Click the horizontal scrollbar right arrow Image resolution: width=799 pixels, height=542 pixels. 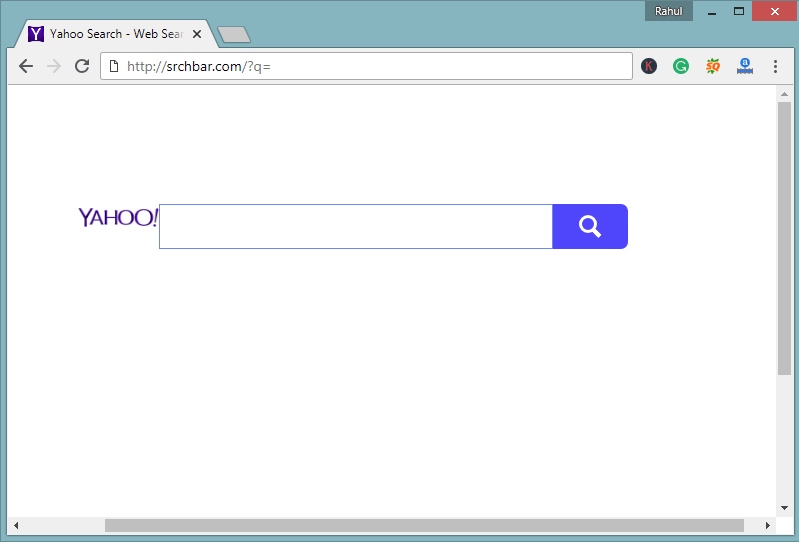767,525
